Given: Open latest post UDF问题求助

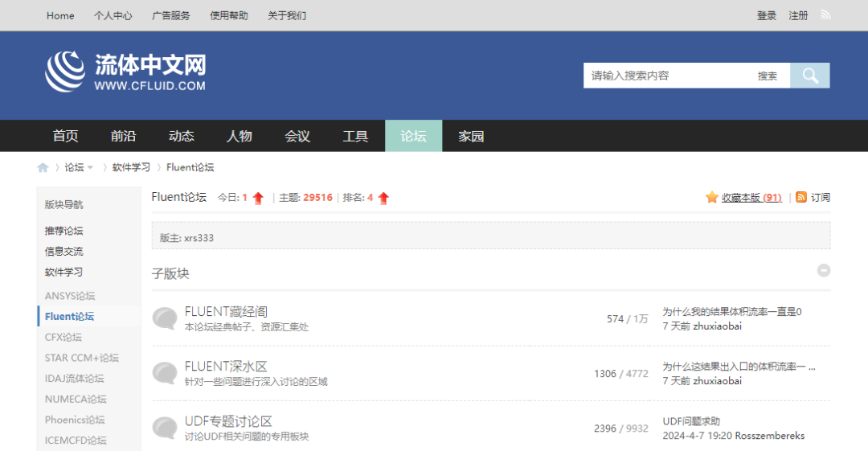Looking at the screenshot, I should click(691, 421).
